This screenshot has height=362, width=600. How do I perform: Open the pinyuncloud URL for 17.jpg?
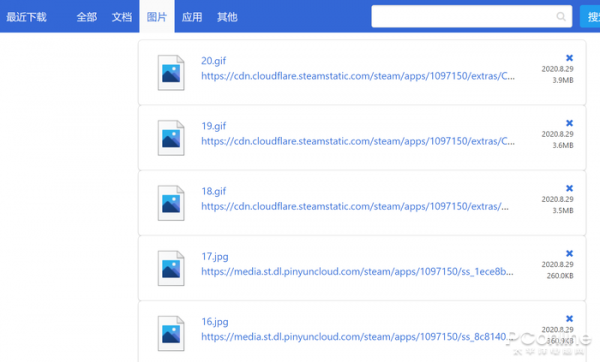(357, 272)
